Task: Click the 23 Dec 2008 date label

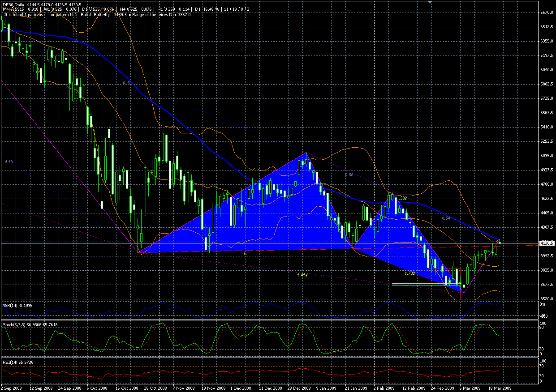Action: tap(300, 389)
